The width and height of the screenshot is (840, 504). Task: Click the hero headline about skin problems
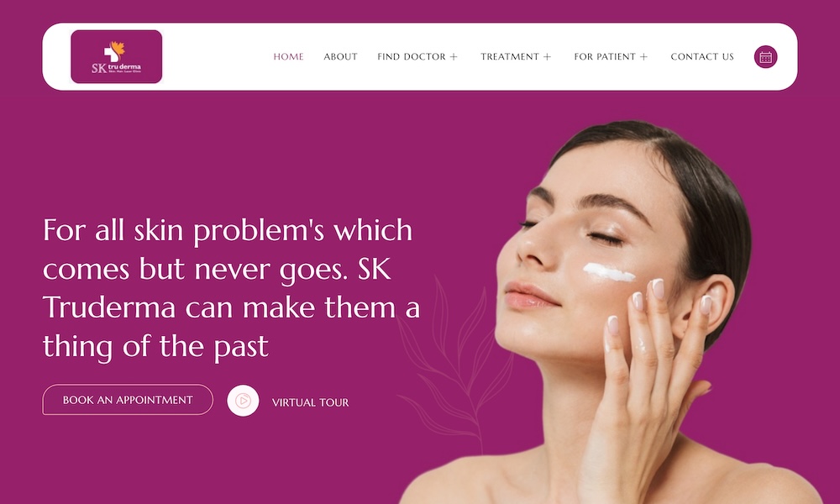pyautogui.click(x=232, y=288)
